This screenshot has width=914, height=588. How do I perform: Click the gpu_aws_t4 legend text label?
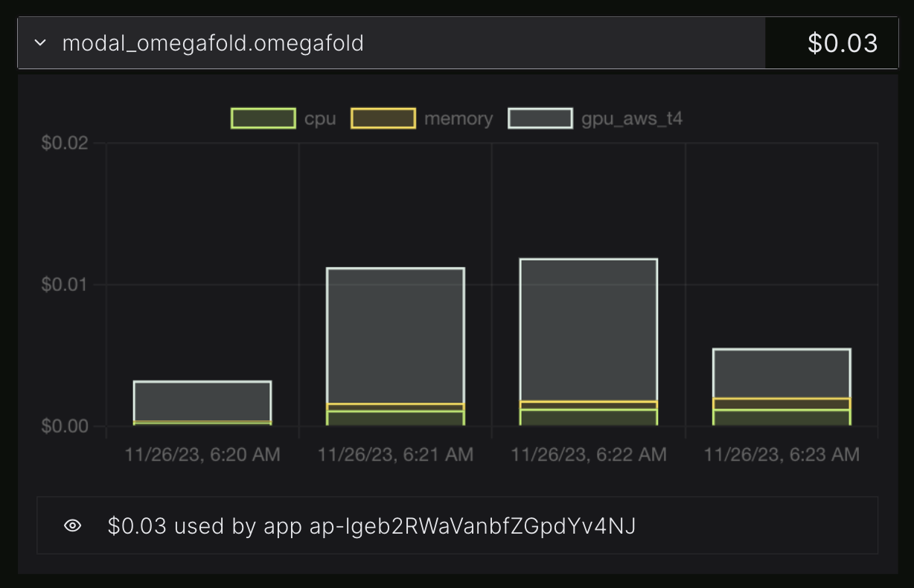coord(632,118)
